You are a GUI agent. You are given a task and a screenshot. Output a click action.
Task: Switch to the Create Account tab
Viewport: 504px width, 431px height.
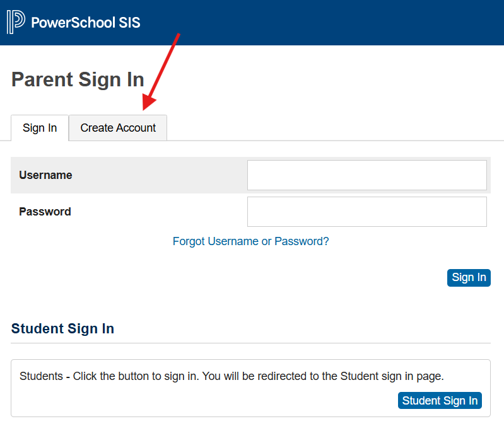click(118, 128)
